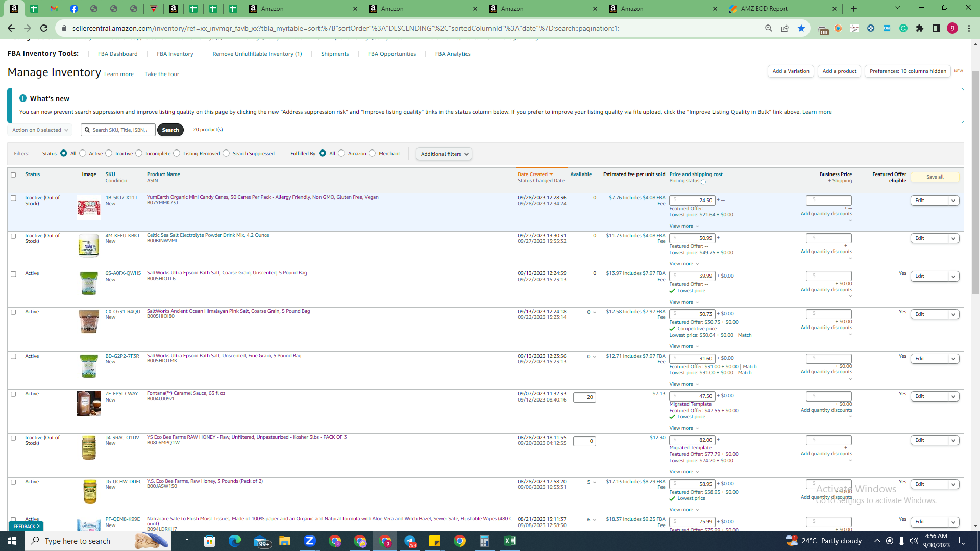
Task: Open the Action on 0 selected dropdown
Action: [40, 130]
